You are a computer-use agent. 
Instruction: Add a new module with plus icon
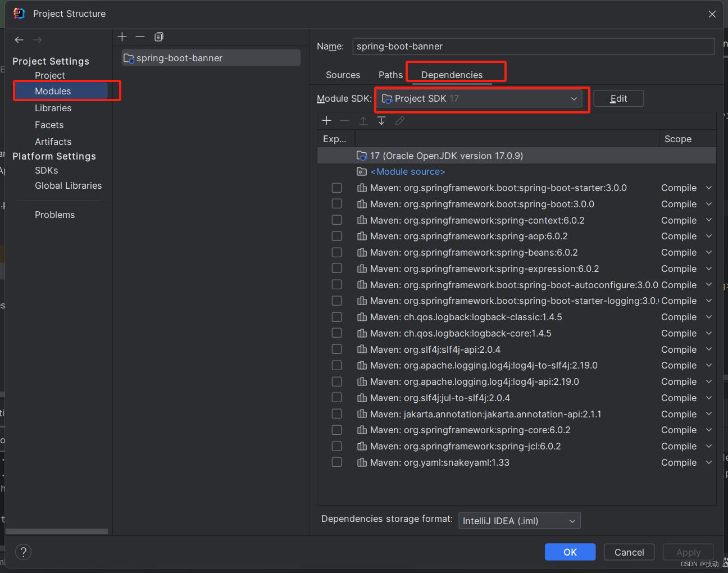coord(122,37)
